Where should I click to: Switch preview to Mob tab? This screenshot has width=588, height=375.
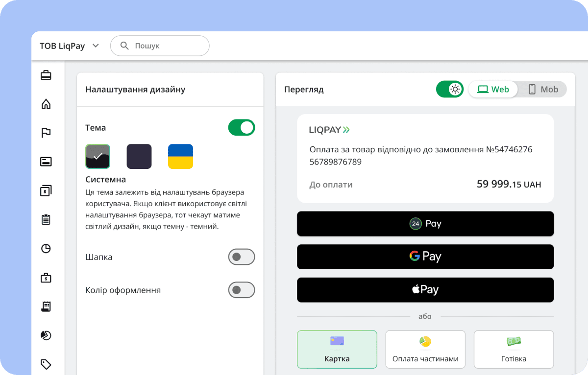pos(543,89)
